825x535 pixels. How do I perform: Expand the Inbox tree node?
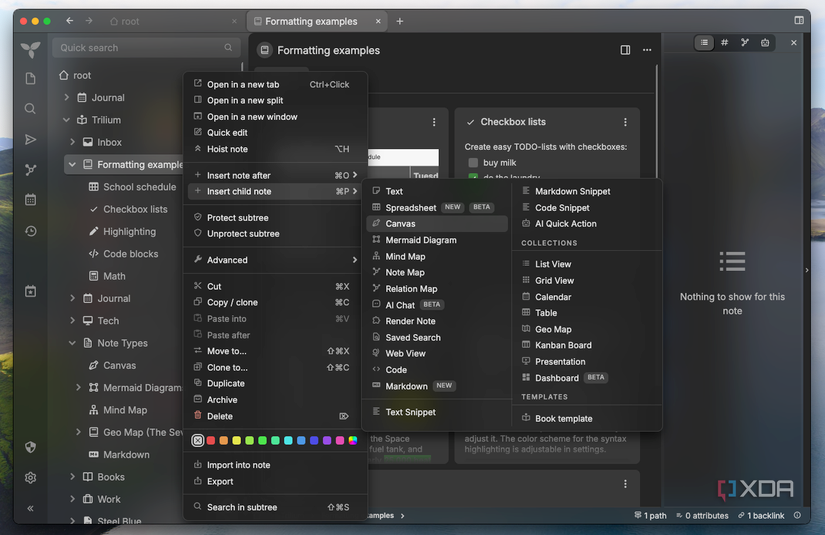point(73,142)
